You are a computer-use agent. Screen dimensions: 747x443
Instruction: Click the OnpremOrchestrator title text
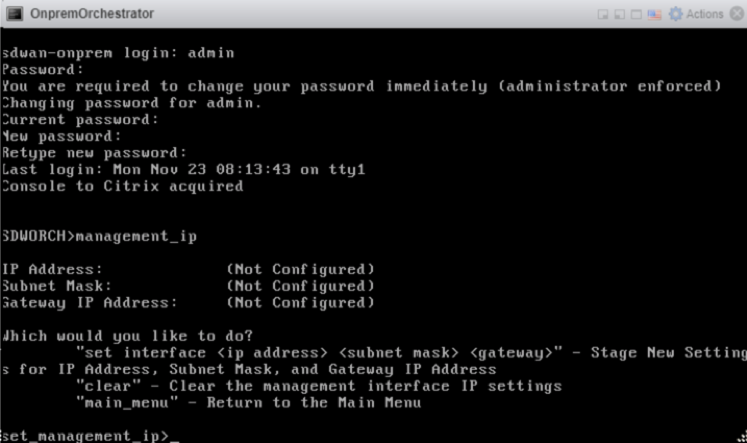click(92, 13)
